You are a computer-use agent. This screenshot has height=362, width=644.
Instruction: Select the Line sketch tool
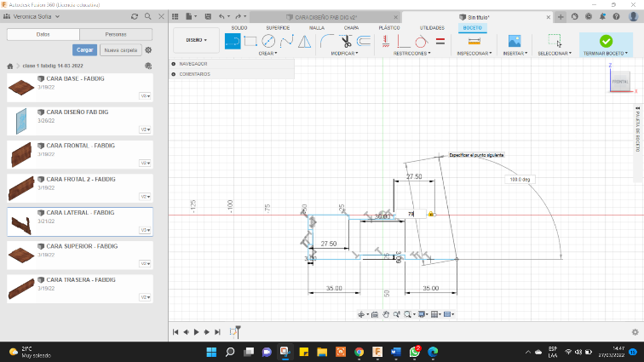[x=233, y=42]
